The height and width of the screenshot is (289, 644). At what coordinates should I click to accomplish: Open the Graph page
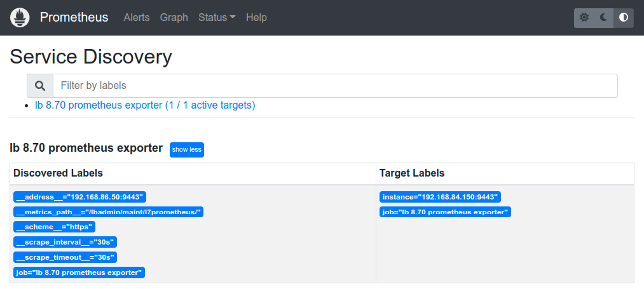click(174, 18)
